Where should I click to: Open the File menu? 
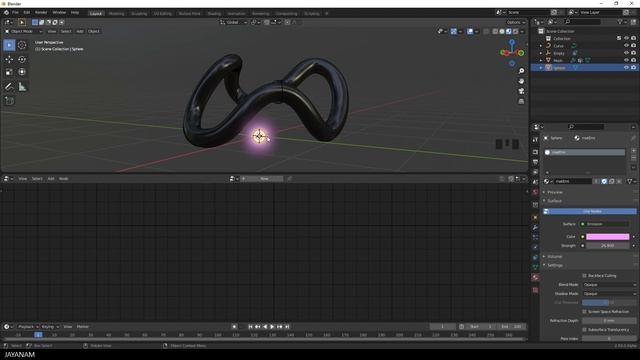point(15,13)
